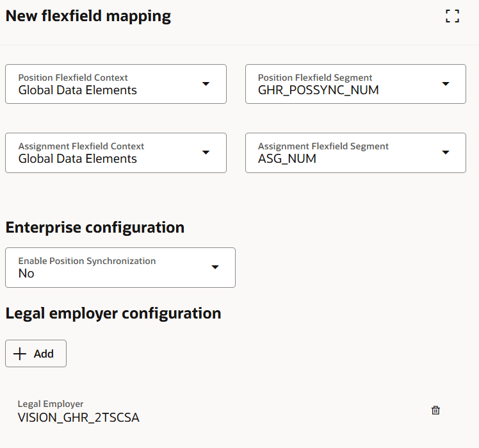Screen dimensions: 479x448
Task: Click the plus icon on Add button
Action: 20,354
